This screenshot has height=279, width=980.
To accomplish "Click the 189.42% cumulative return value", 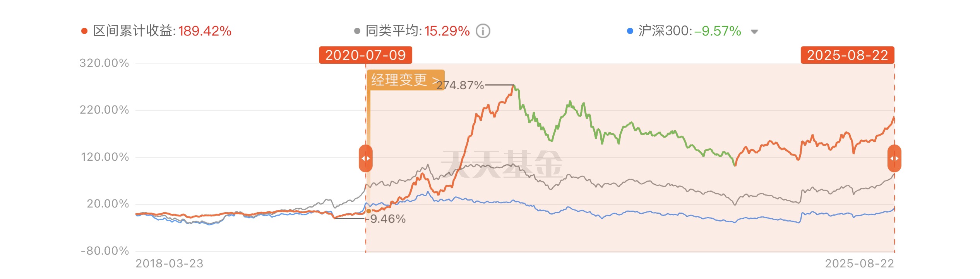I will tap(205, 31).
